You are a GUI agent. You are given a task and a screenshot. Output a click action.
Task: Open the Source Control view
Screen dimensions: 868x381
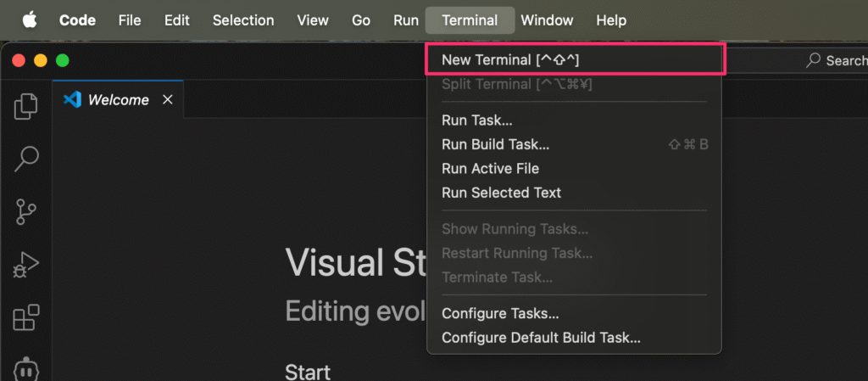(x=25, y=211)
